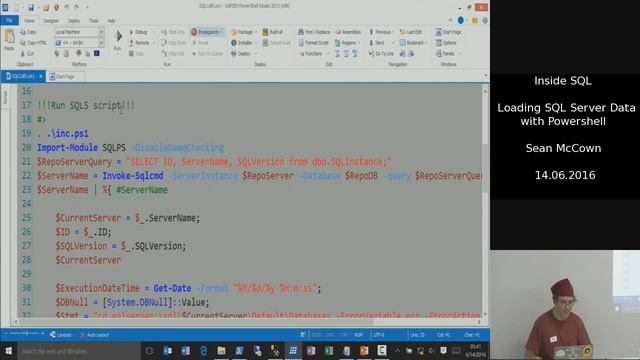Click the Build All button
Viewport: 640px width, 360px height.
272,32
